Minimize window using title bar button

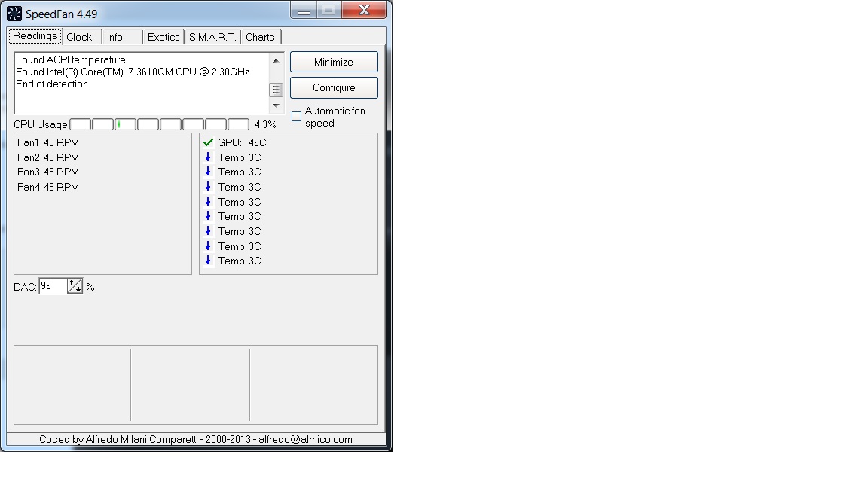304,10
